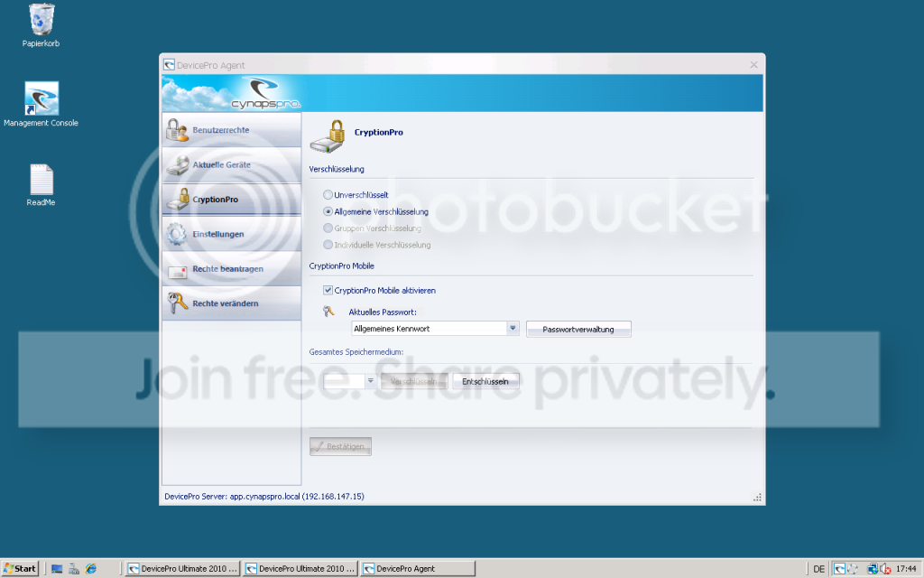Click the Rechte beantragen envelope icon
The height and width of the screenshot is (578, 924).
coord(177,271)
